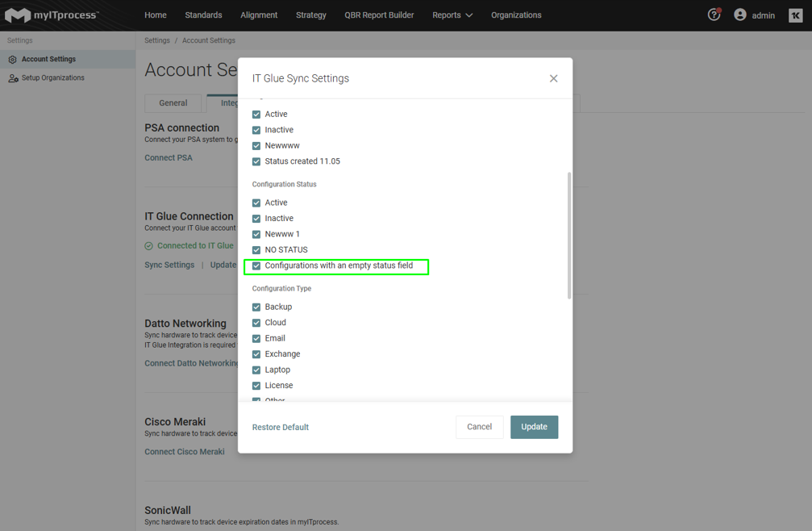The image size is (812, 531).
Task: Uncheck the Cloud configuration type
Action: (256, 323)
